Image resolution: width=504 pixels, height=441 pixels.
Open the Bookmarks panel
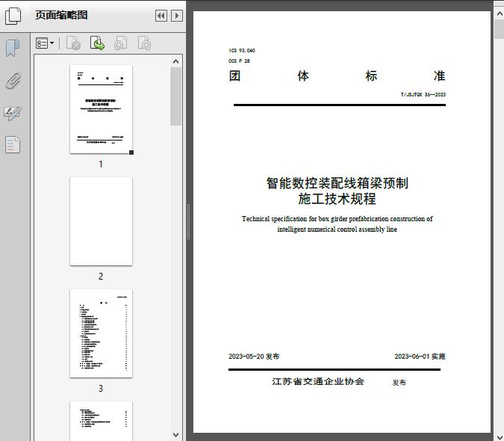[x=13, y=49]
